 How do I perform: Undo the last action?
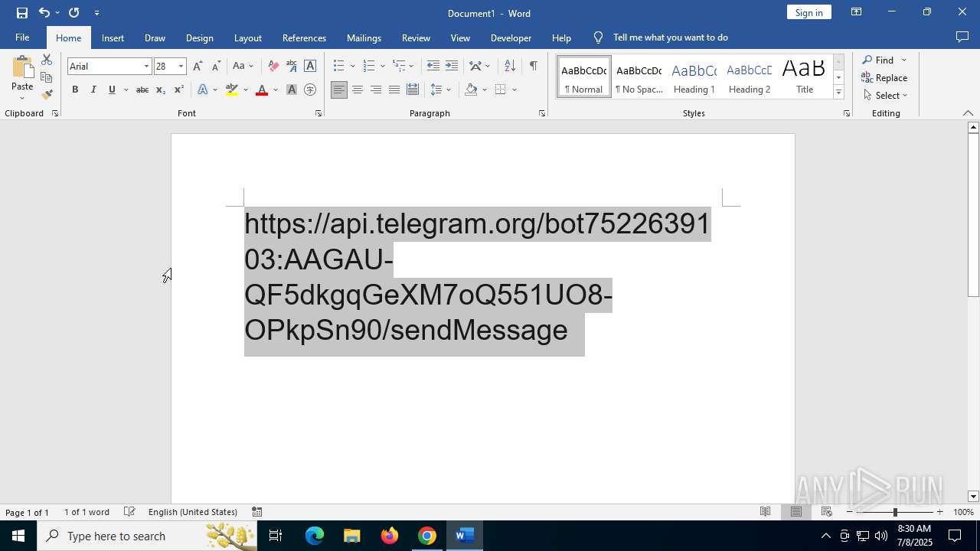(x=44, y=13)
